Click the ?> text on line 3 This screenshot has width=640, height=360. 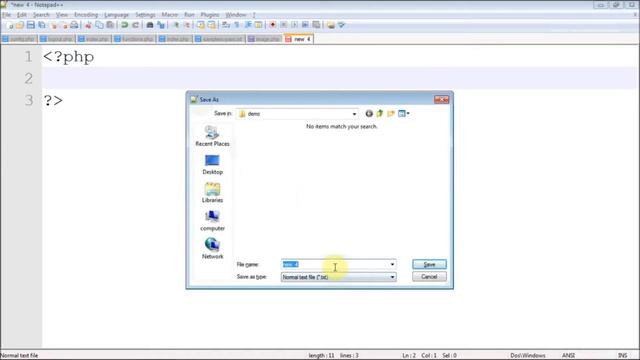(53, 100)
